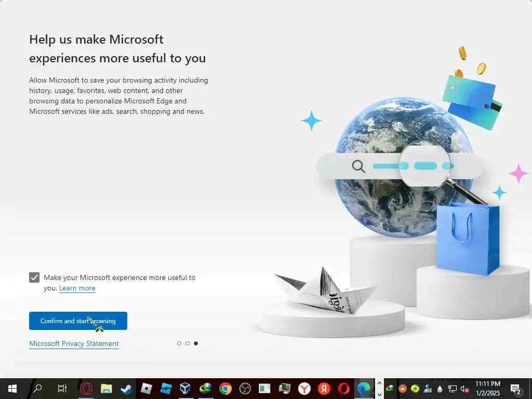Launch Google Chrome from taskbar
This screenshot has height=399, width=532.
[x=225, y=388]
